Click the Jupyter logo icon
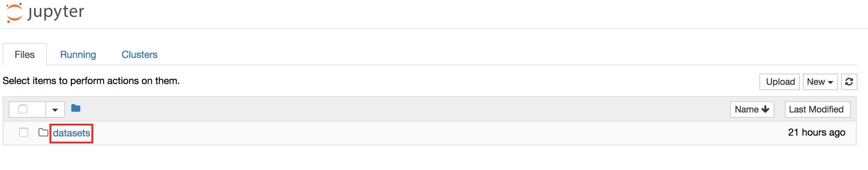This screenshot has height=170, width=868. [14, 13]
